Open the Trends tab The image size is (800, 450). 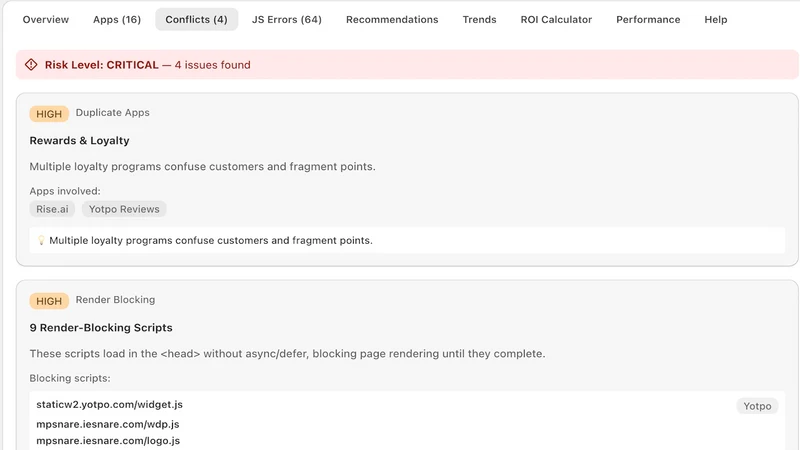[479, 19]
